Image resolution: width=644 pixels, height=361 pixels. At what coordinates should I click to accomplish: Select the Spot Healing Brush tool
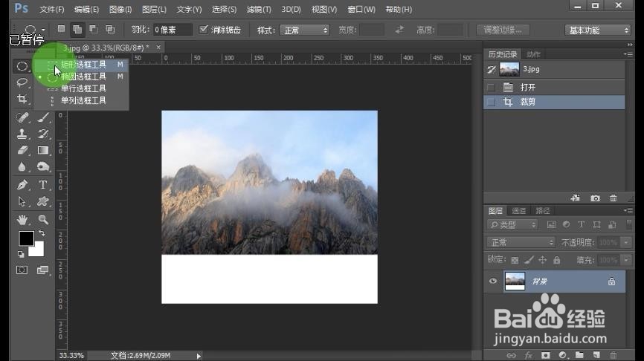click(x=22, y=118)
